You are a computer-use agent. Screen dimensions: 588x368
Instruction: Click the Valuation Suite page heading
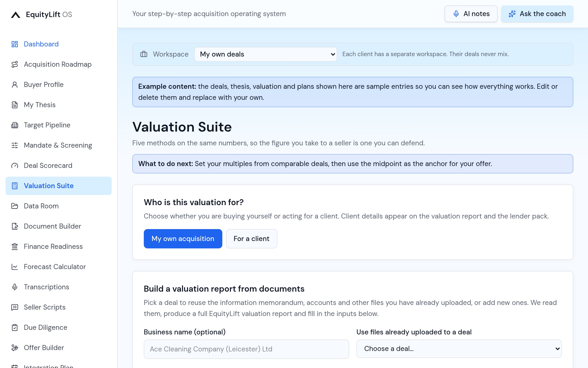pyautogui.click(x=182, y=127)
